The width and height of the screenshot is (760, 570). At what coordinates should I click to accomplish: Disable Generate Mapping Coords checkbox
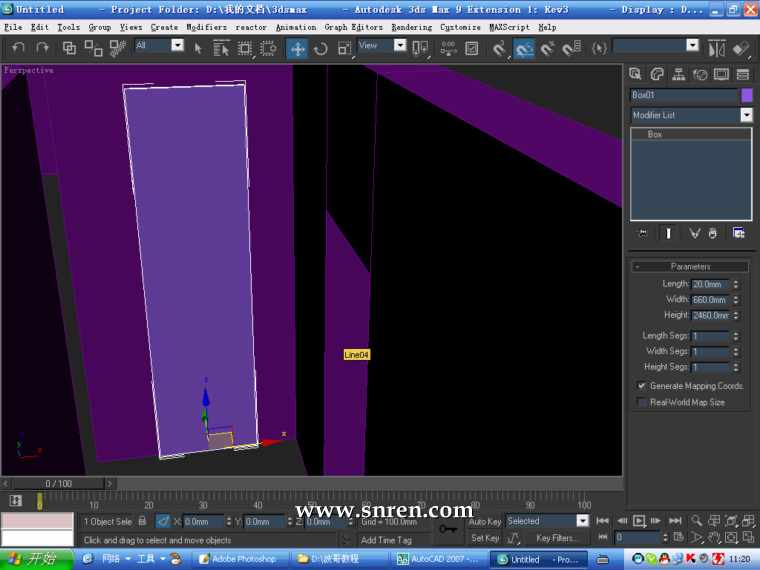pyautogui.click(x=642, y=386)
